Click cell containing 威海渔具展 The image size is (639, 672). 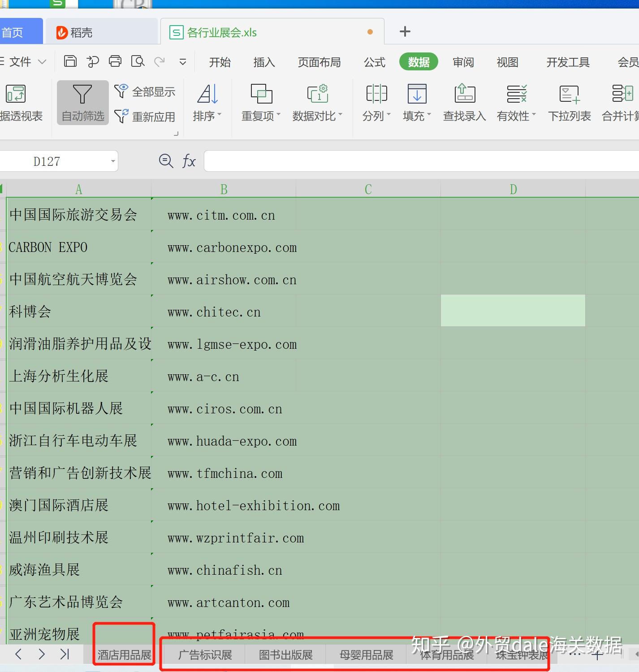79,569
